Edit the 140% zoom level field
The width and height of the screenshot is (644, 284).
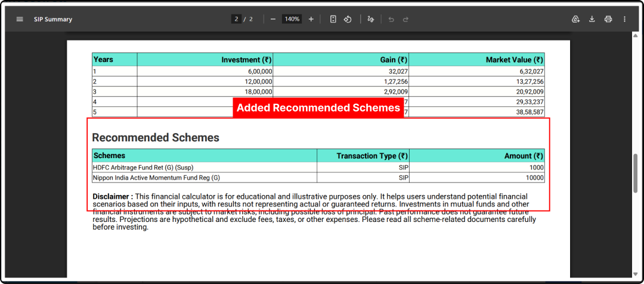click(x=292, y=19)
